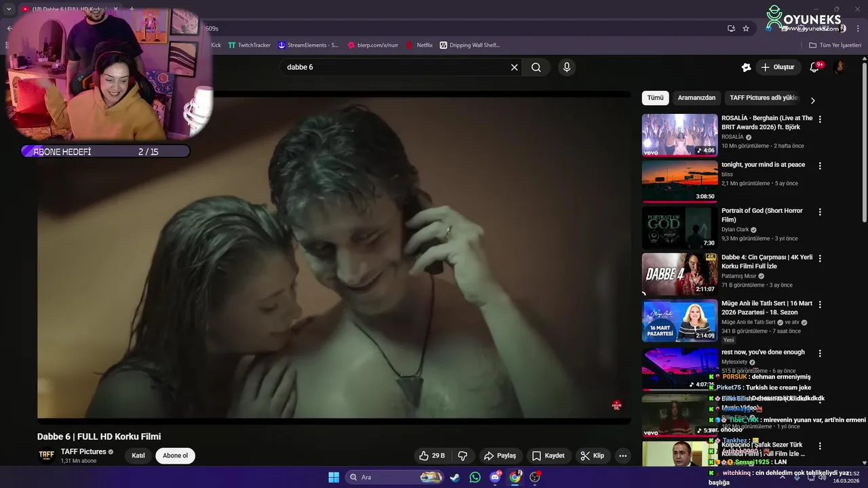Image resolution: width=868 pixels, height=488 pixels.
Task: Open options menu for ROSALÍA Berghain video
Action: click(x=820, y=119)
